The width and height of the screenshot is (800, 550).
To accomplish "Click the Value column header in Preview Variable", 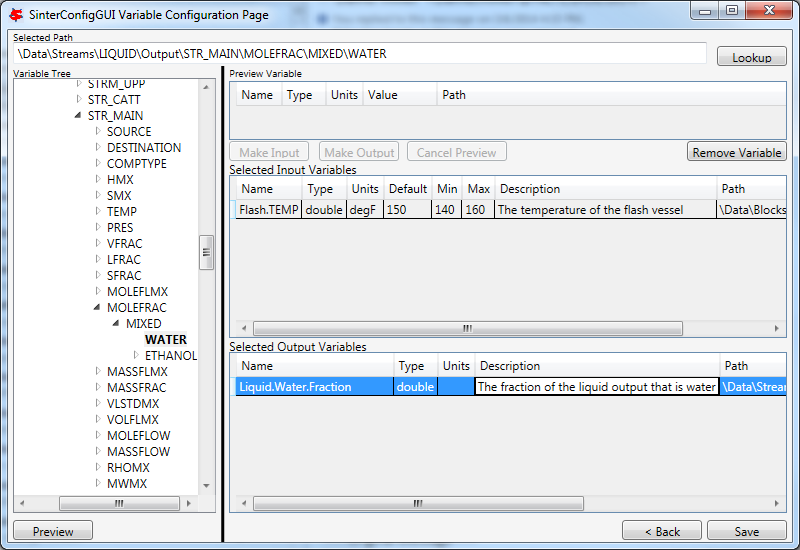I will click(399, 95).
